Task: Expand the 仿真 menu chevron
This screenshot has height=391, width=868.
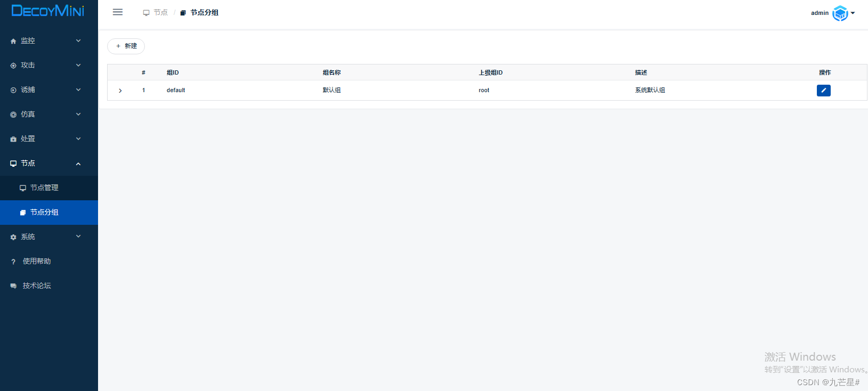Action: (78, 114)
